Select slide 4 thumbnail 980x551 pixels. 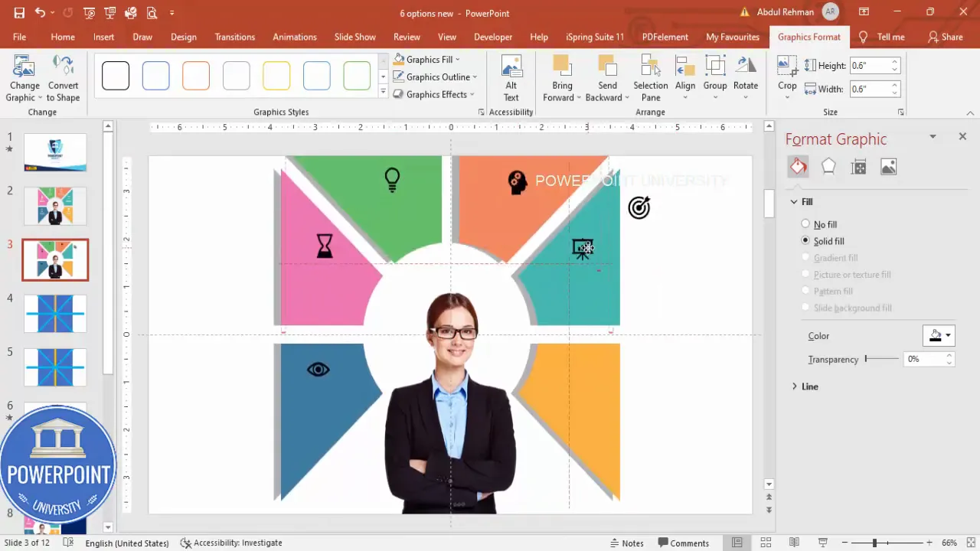[55, 314]
